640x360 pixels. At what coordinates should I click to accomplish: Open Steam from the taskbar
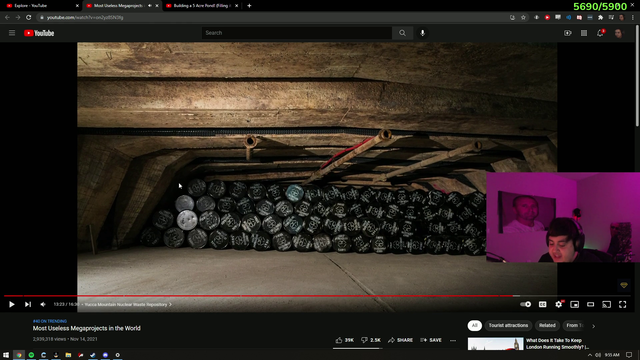pos(93,355)
